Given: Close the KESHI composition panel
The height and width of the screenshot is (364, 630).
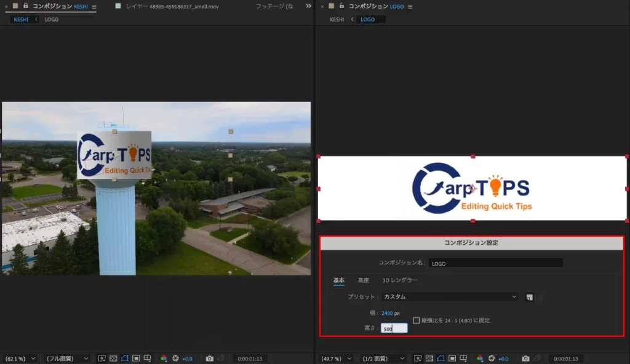Looking at the screenshot, I should coord(6,6).
